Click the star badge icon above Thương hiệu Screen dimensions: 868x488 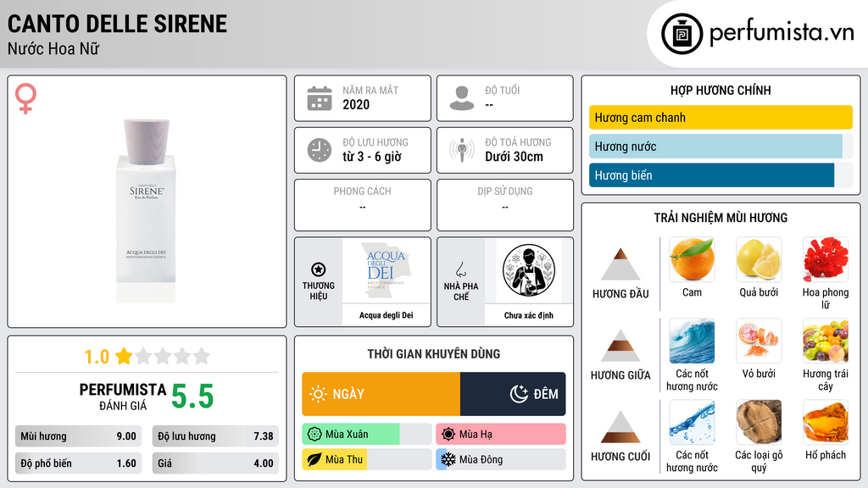(x=319, y=269)
